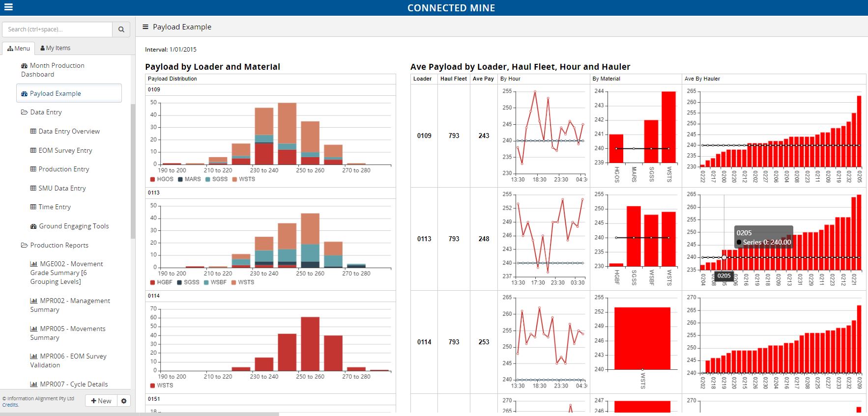The height and width of the screenshot is (416, 868).
Task: Collapse the Data Entry folder
Action: (x=41, y=112)
